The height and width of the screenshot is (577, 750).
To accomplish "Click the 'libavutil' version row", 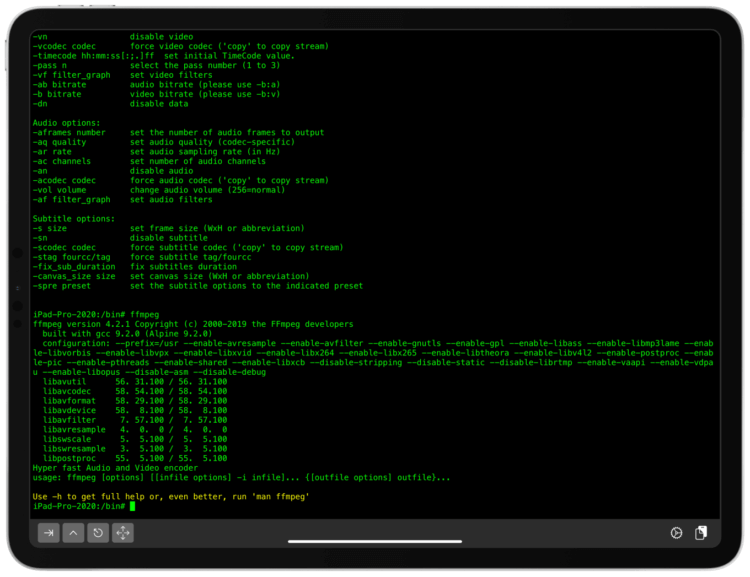I will tap(135, 381).
